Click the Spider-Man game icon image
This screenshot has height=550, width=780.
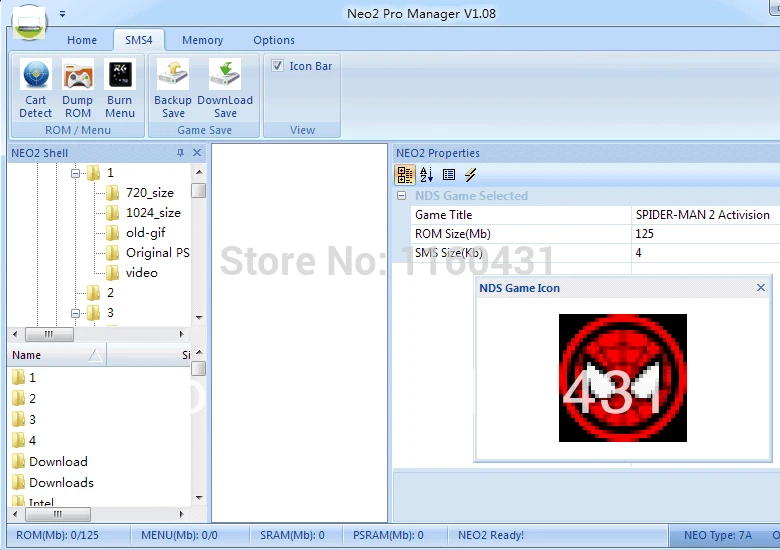coord(623,377)
